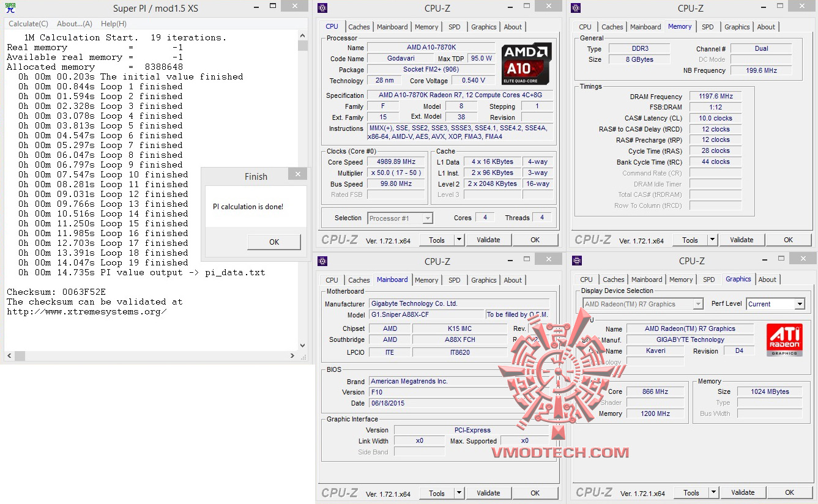Click the title bar icon of the CPU-Z Memory tab window
The height and width of the screenshot is (504, 818).
(x=576, y=8)
